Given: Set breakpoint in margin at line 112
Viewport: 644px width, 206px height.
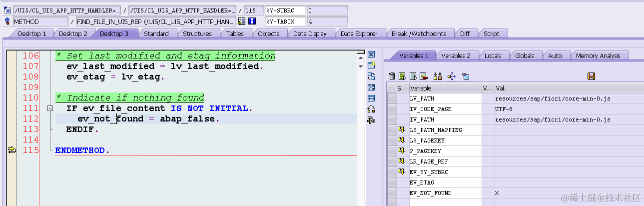Looking at the screenshot, I should click(x=11, y=119).
